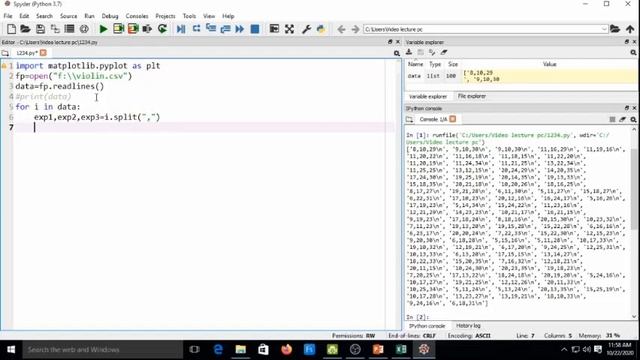Screen dimensions: 640x360
Task: Select the data variable row
Action: [521, 76]
